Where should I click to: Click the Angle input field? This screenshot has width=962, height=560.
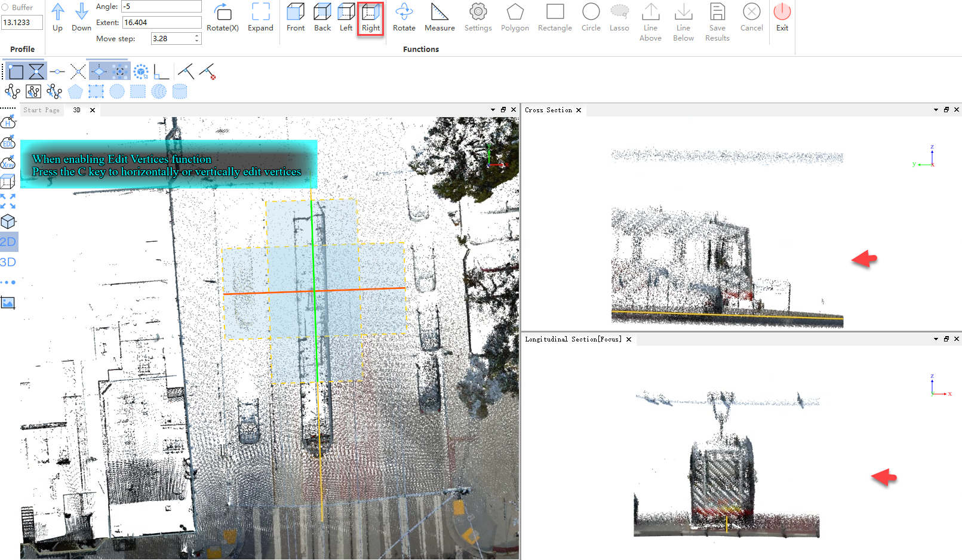point(162,7)
